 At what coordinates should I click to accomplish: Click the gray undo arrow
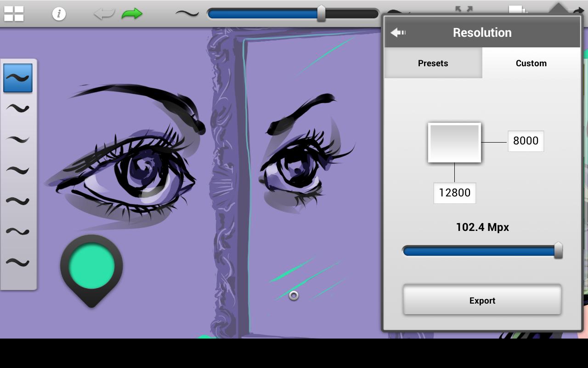pyautogui.click(x=104, y=14)
